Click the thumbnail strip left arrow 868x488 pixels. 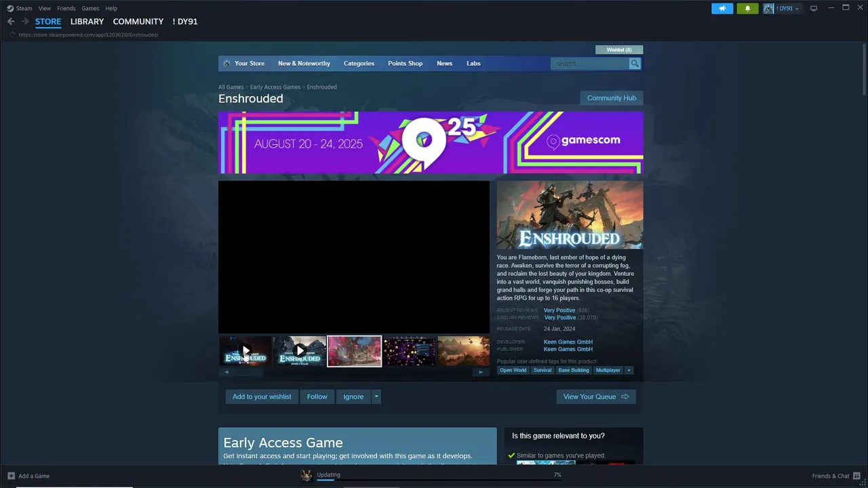(x=226, y=372)
